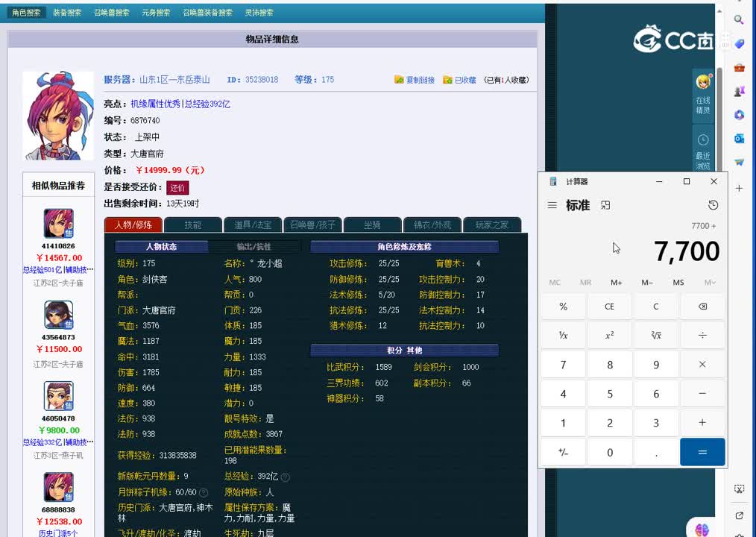
Task: Open the Calculator navigation hamburger menu
Action: pos(552,205)
